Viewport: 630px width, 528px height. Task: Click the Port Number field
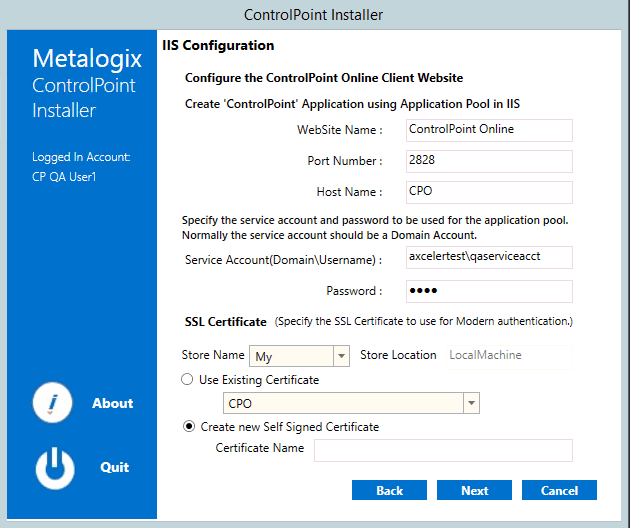(488, 161)
